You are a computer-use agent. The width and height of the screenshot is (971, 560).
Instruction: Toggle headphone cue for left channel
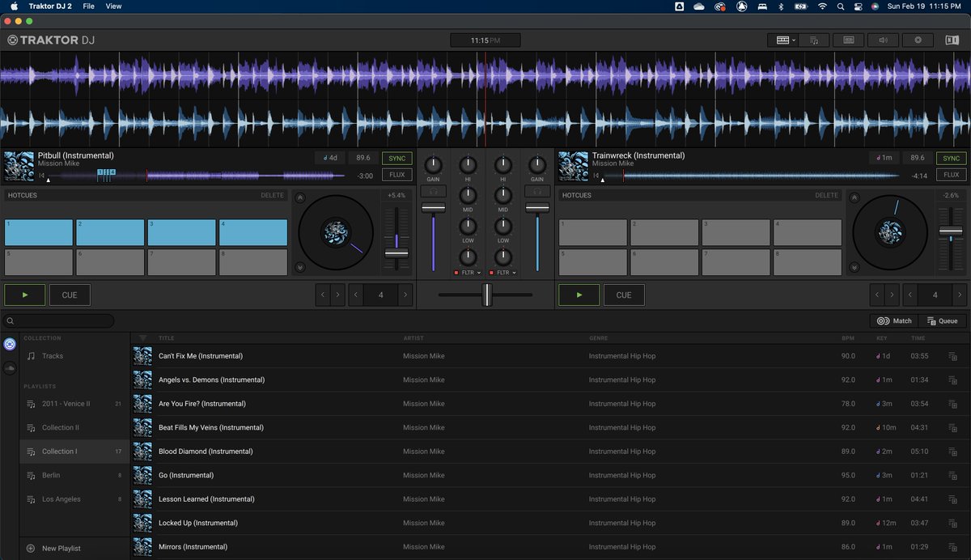[434, 192]
